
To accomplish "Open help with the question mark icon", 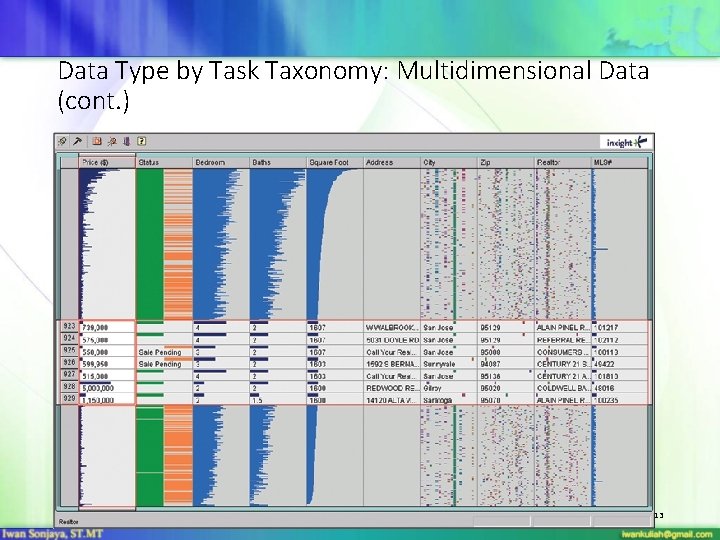I will point(142,141).
